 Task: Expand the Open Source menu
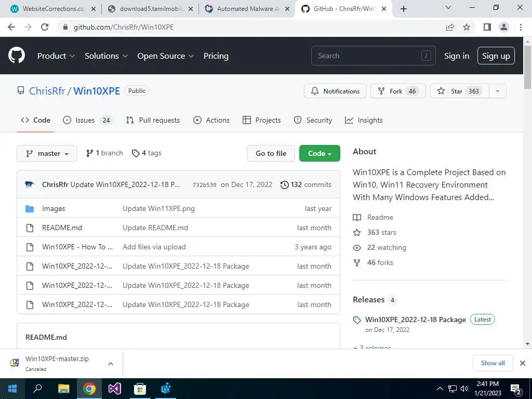[166, 56]
